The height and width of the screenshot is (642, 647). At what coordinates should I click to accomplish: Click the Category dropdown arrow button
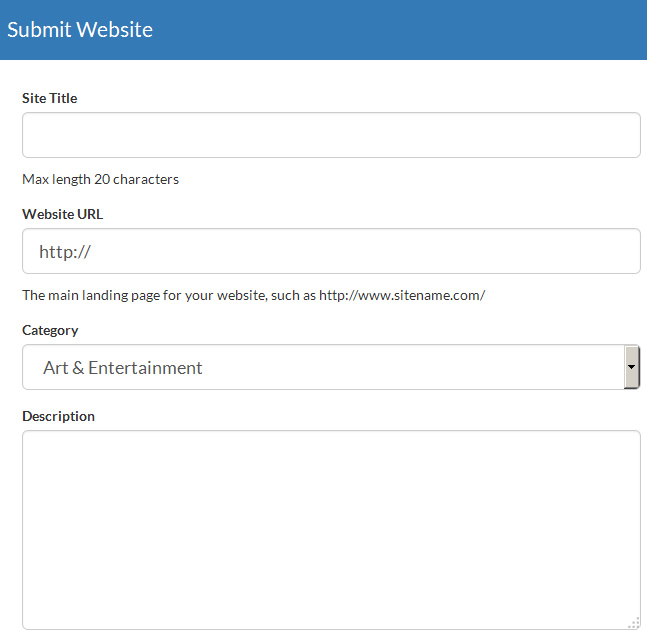tap(631, 367)
